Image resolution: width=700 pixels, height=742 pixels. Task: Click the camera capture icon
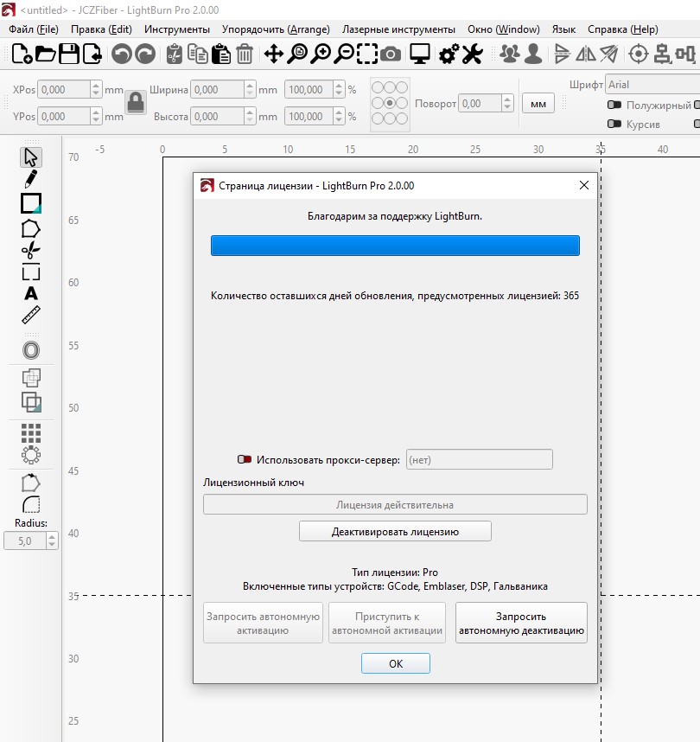click(x=391, y=54)
